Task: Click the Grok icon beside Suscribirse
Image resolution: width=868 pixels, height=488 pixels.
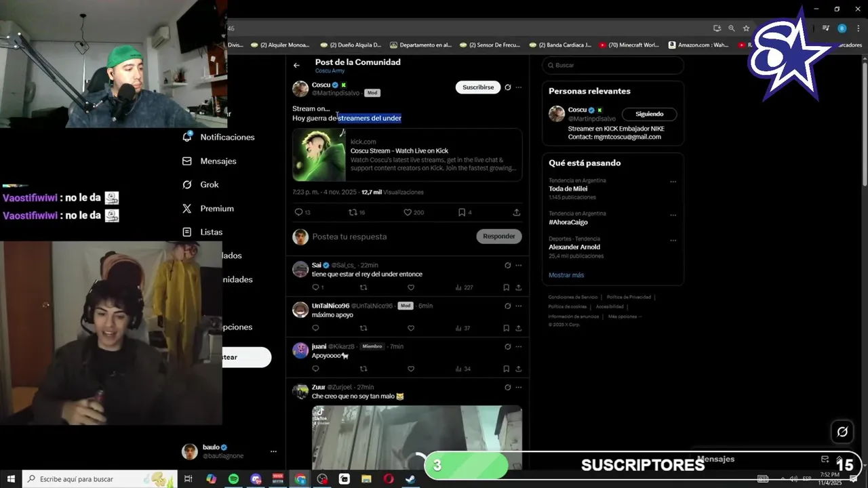Action: tap(507, 87)
